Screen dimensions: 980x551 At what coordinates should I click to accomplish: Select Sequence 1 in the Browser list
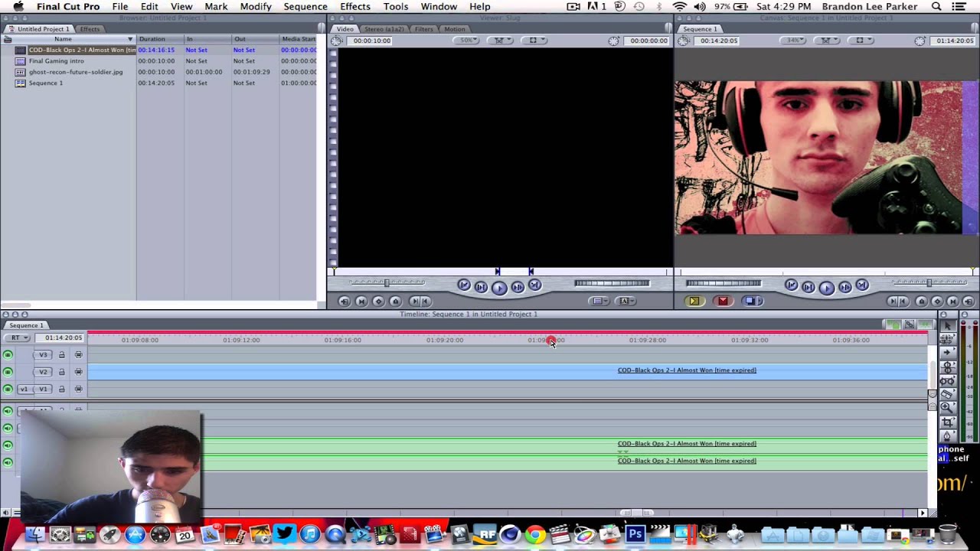point(46,83)
